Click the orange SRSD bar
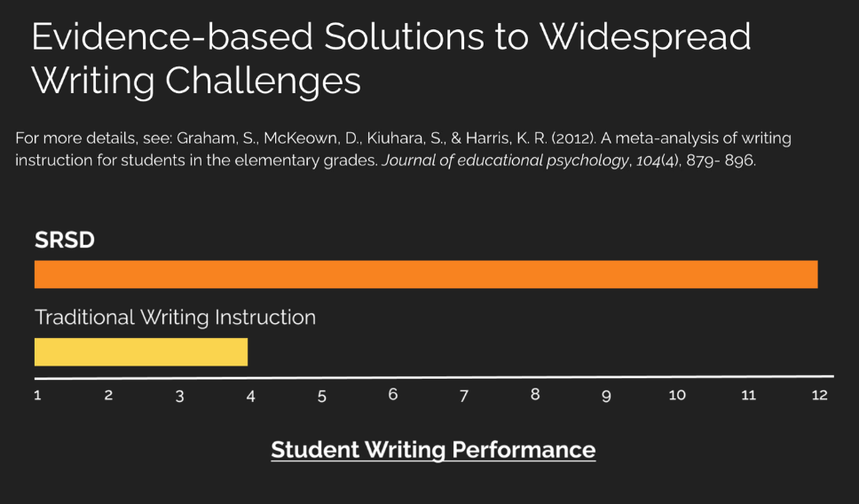Image resolution: width=859 pixels, height=504 pixels. pyautogui.click(x=426, y=274)
